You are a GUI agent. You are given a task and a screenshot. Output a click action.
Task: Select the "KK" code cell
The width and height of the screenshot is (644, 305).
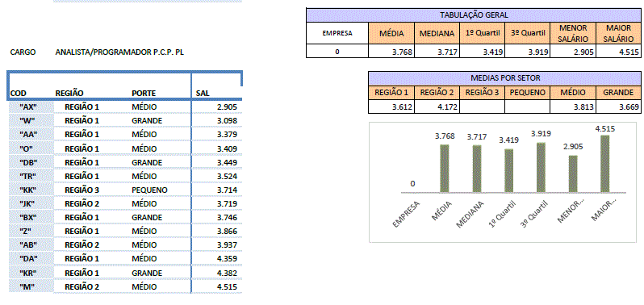[x=31, y=190]
